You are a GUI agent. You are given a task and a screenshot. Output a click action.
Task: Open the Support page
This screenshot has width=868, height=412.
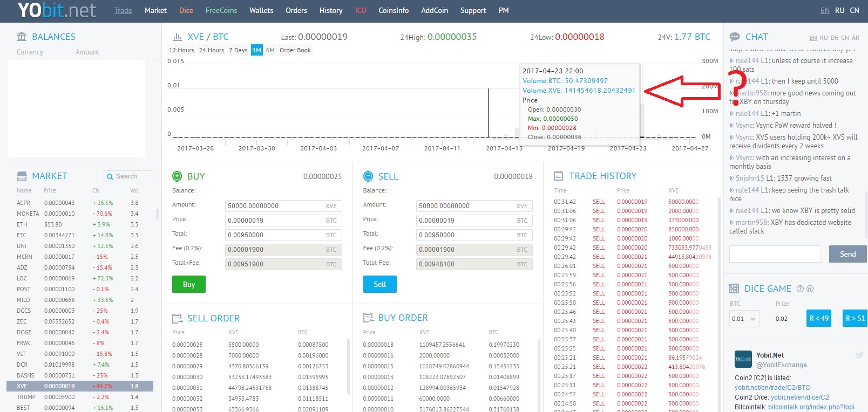(473, 10)
